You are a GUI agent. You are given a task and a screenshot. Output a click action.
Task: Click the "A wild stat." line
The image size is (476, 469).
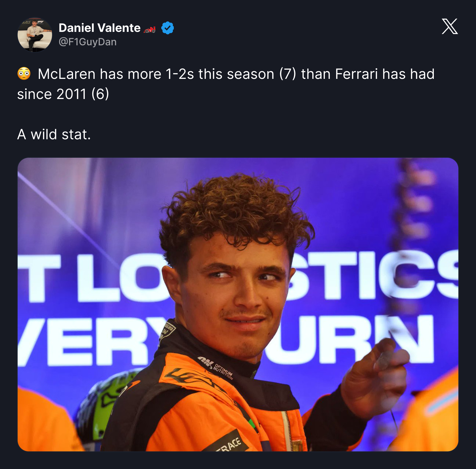coord(54,134)
